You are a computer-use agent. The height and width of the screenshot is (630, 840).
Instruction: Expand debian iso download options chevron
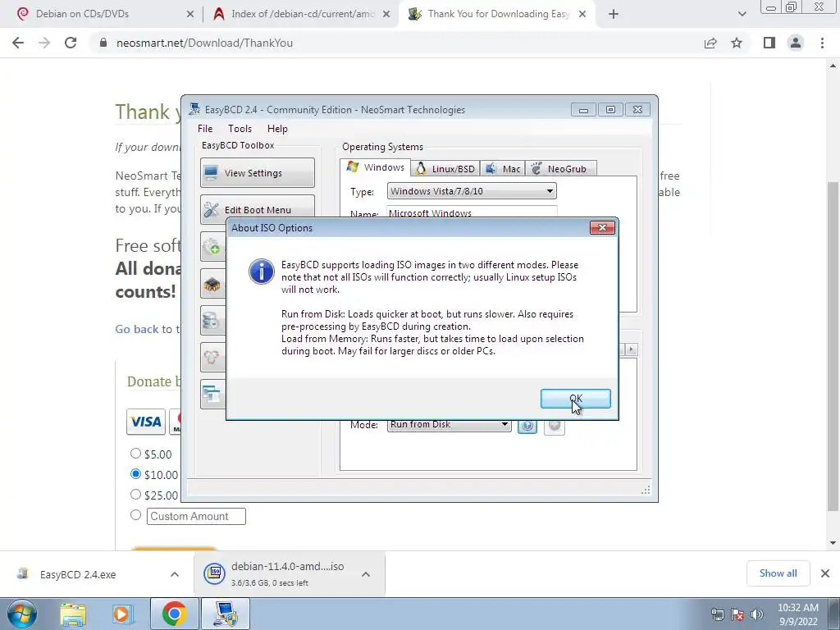coord(366,574)
